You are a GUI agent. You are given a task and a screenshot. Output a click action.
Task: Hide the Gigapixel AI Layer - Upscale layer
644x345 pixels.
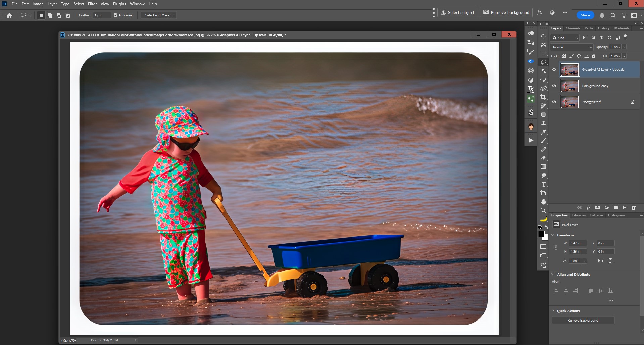(554, 69)
